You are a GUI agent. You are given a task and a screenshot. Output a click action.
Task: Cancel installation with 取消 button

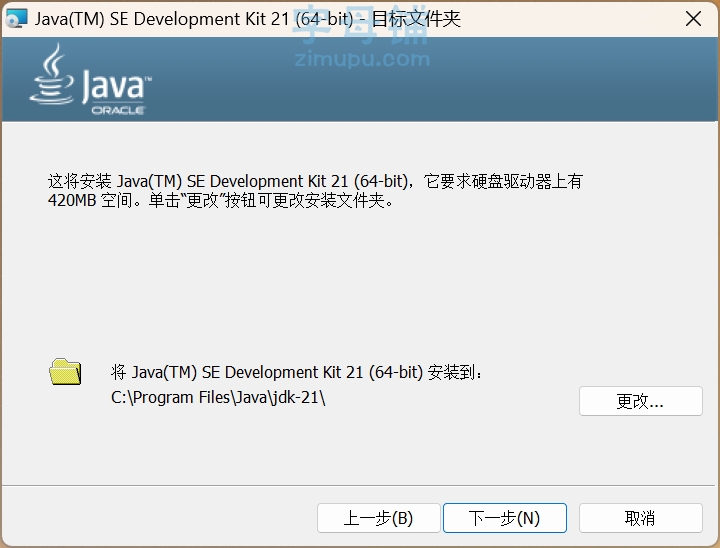(641, 518)
